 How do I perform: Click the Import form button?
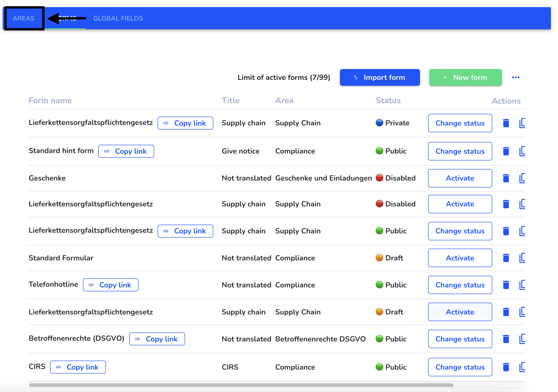[380, 77]
